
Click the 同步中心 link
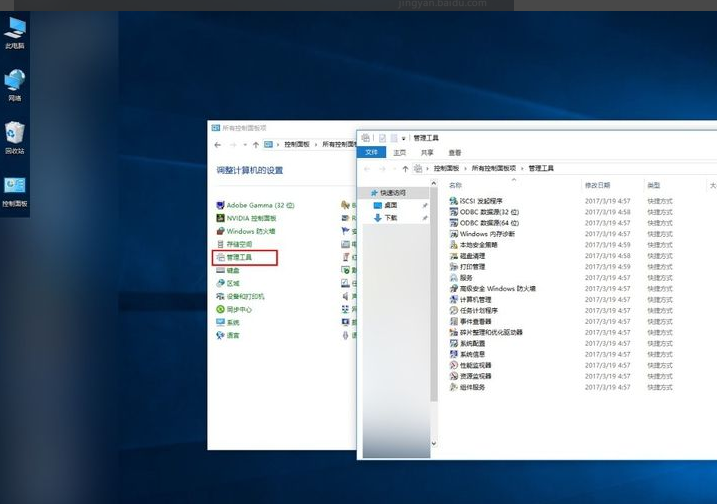(239, 310)
